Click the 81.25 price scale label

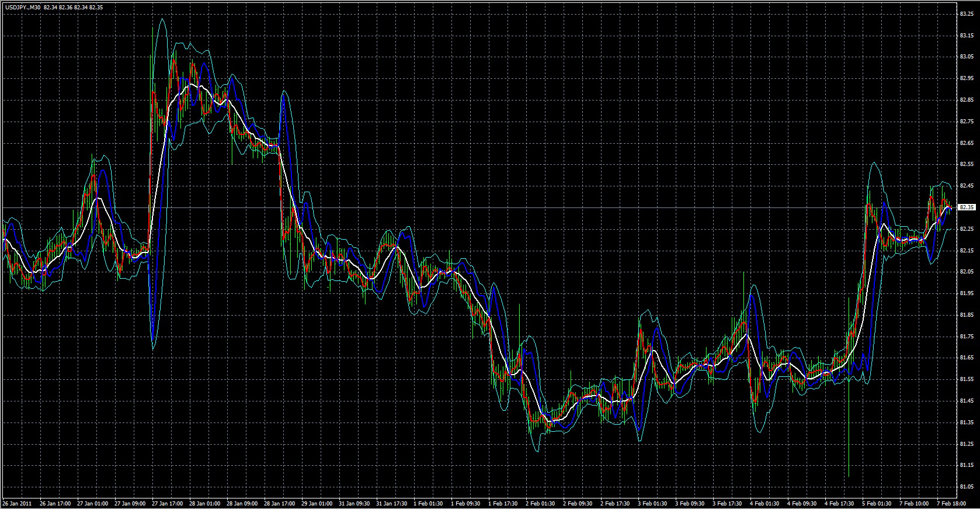pyautogui.click(x=967, y=444)
